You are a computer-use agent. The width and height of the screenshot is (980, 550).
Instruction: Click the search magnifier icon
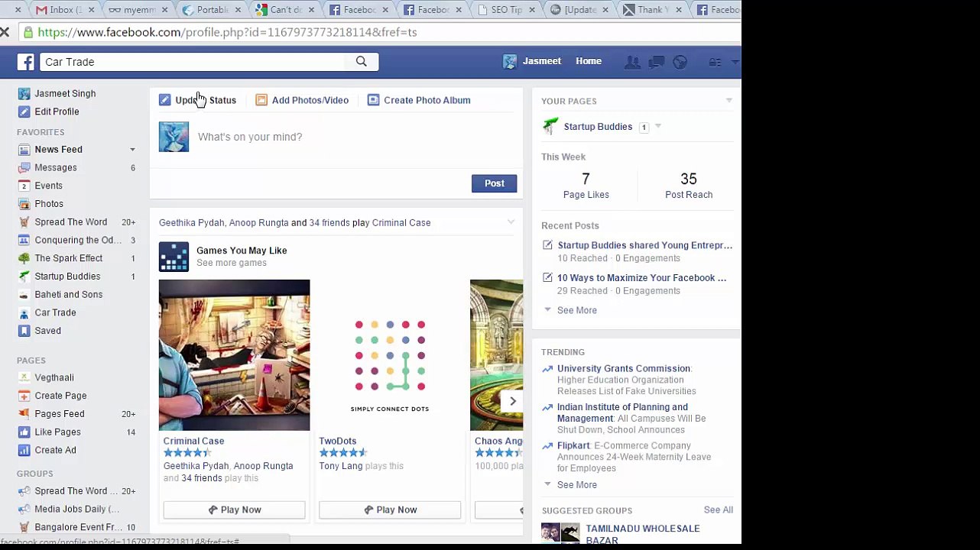(362, 62)
